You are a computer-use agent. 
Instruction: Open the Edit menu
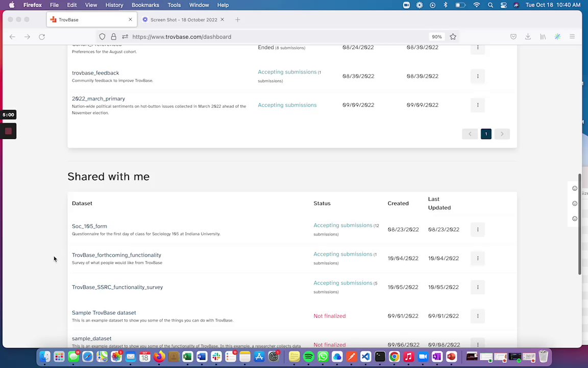[x=71, y=5]
